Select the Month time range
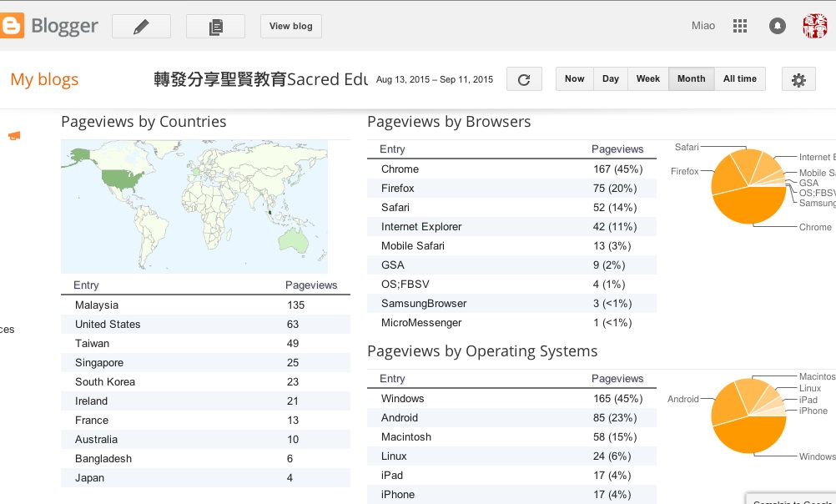The width and height of the screenshot is (836, 504). (x=692, y=79)
